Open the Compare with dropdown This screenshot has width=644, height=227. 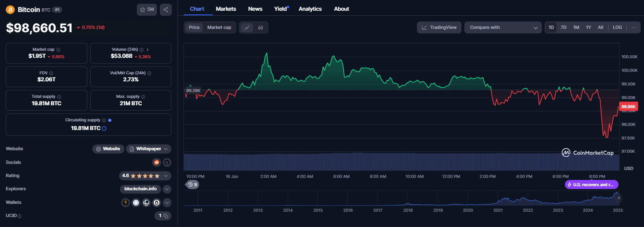tap(503, 28)
